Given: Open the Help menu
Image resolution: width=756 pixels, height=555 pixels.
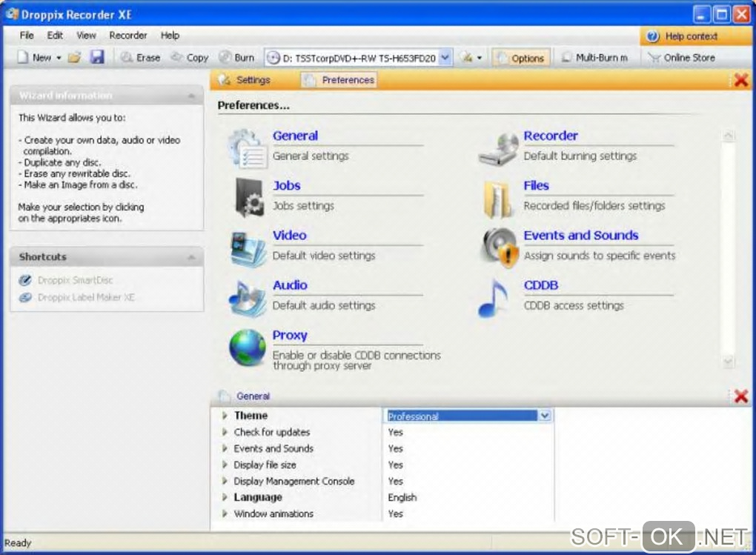Looking at the screenshot, I should [170, 36].
